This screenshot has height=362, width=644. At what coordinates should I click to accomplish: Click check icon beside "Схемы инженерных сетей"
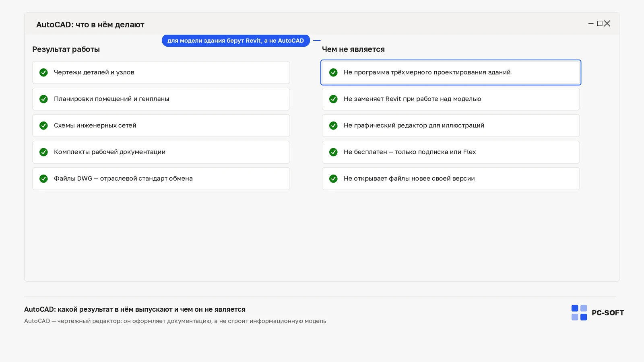coord(43,125)
